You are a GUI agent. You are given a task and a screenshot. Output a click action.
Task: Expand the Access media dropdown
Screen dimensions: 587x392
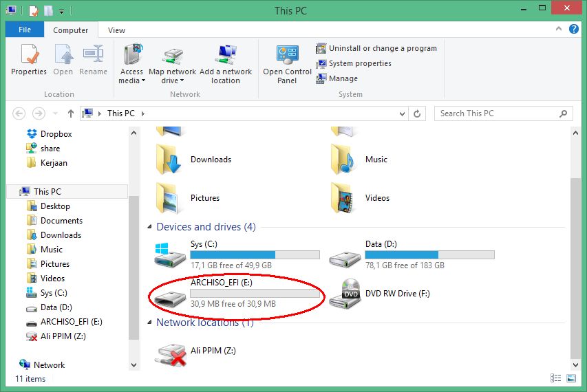point(131,80)
